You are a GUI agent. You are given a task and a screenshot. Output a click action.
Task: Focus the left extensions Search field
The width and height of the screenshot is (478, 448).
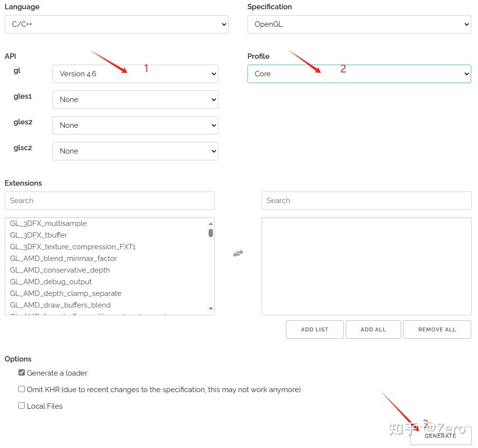pos(109,201)
